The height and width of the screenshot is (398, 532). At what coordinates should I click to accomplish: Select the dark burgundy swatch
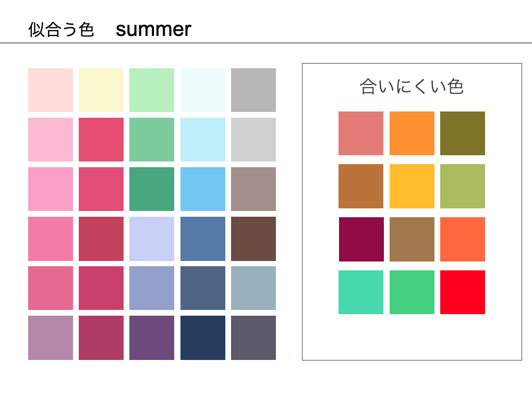[361, 239]
